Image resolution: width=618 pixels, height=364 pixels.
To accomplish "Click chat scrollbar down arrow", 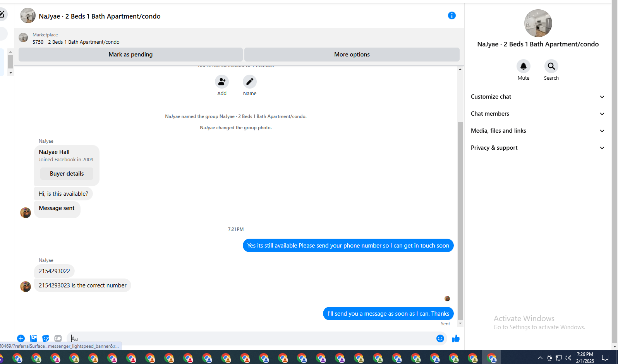I will [x=460, y=323].
